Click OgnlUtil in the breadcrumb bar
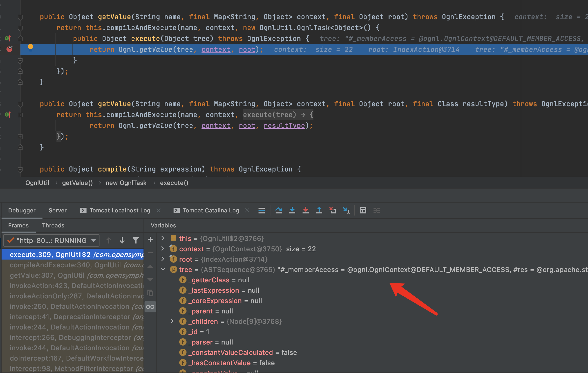The image size is (588, 373). (x=37, y=183)
